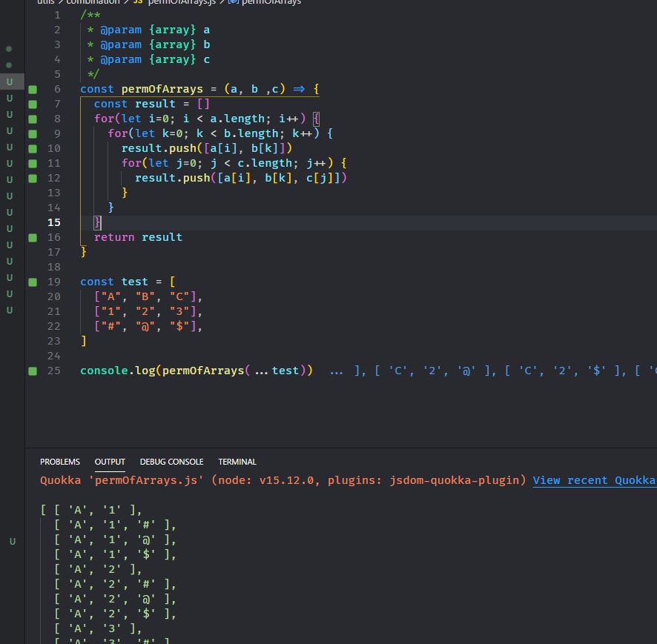Click output row [ 'A', '1', '#' ]

115,525
